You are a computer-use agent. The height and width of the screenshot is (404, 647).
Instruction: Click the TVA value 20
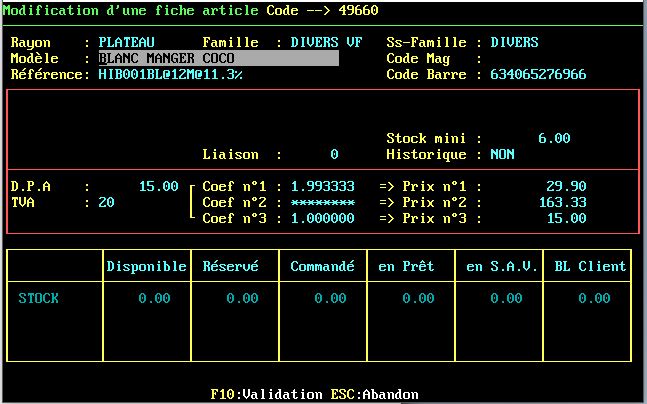pyautogui.click(x=106, y=203)
